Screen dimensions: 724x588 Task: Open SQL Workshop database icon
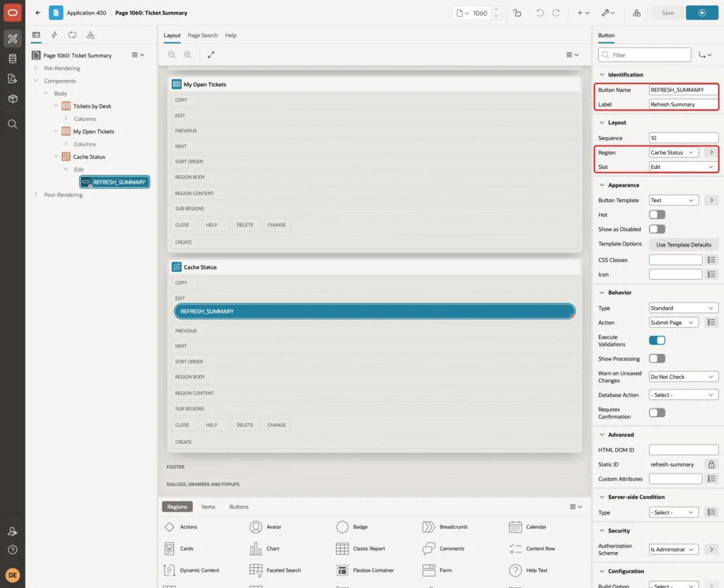pos(13,59)
